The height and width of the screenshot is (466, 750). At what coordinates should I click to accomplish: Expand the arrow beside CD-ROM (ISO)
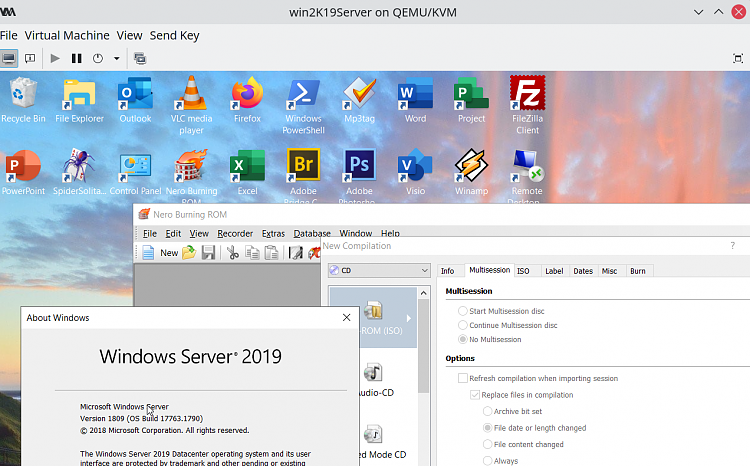[409, 318]
